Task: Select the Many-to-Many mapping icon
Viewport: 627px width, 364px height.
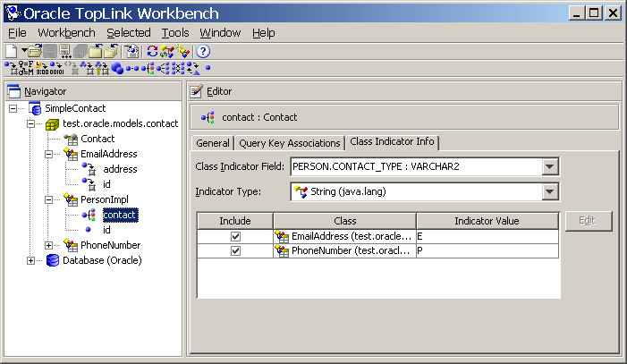Action: click(x=178, y=68)
